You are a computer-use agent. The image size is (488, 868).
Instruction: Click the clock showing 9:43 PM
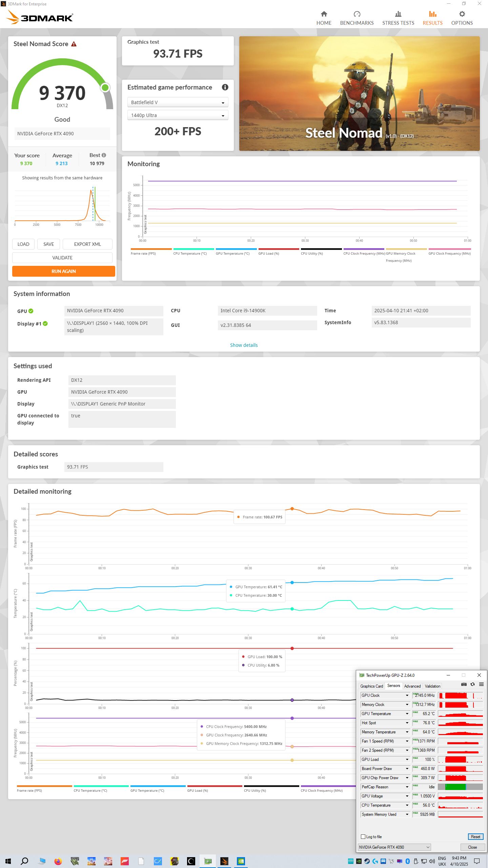coord(459,858)
